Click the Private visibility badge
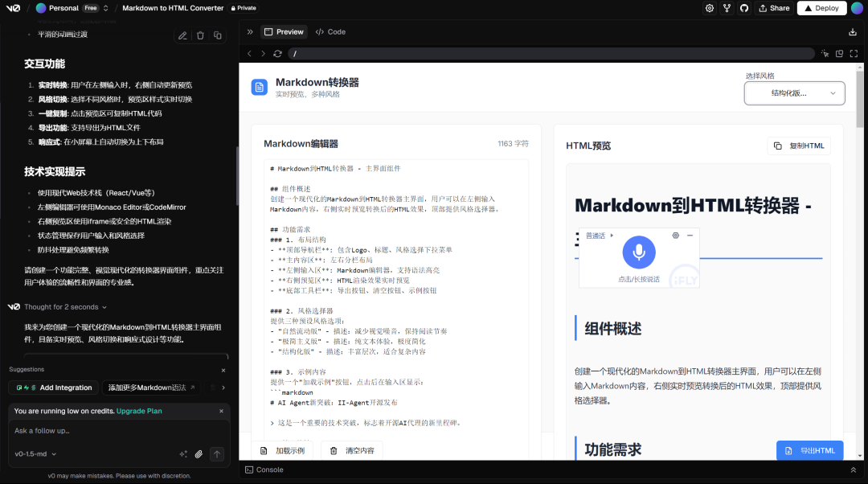868x484 pixels. (244, 8)
